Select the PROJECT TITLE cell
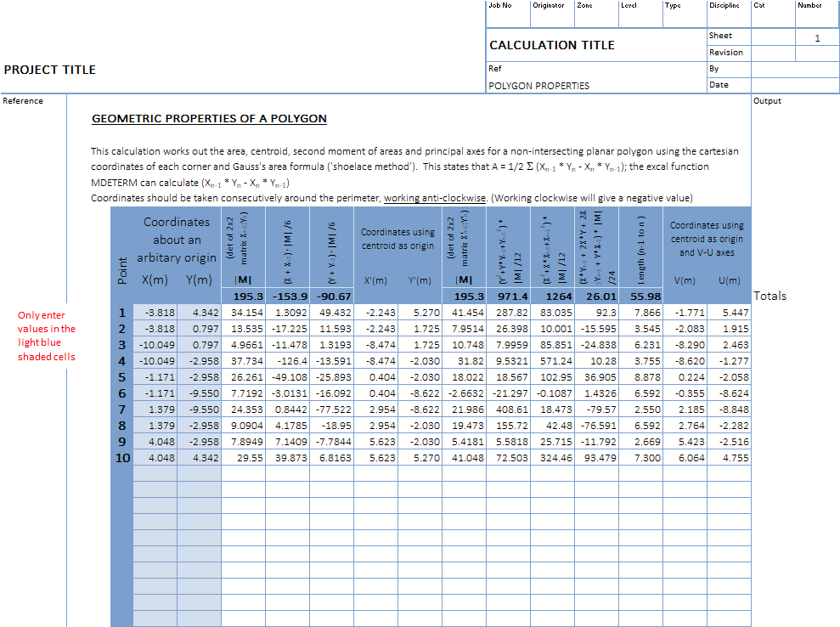This screenshot has width=840, height=627. 50,70
